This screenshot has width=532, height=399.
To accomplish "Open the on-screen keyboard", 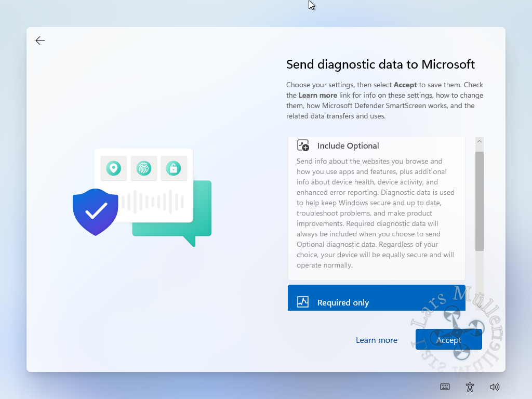I will coord(445,387).
